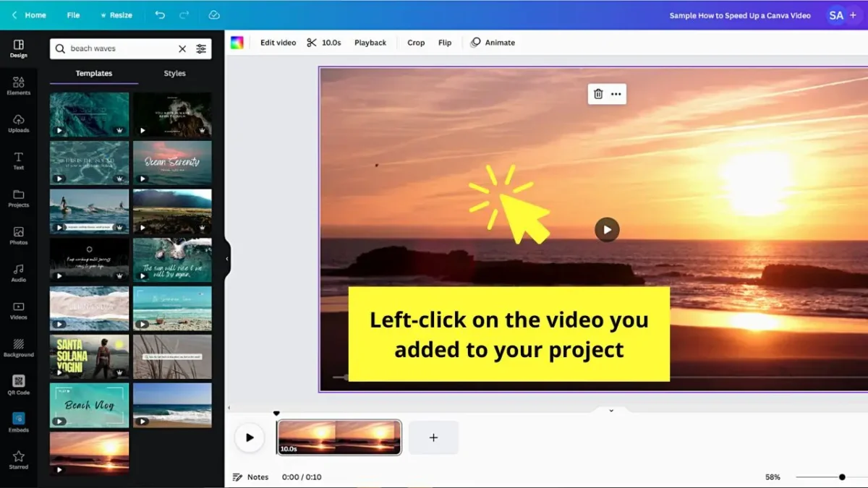Viewport: 868px width, 488px height.
Task: Click the project title text
Action: [x=739, y=15]
